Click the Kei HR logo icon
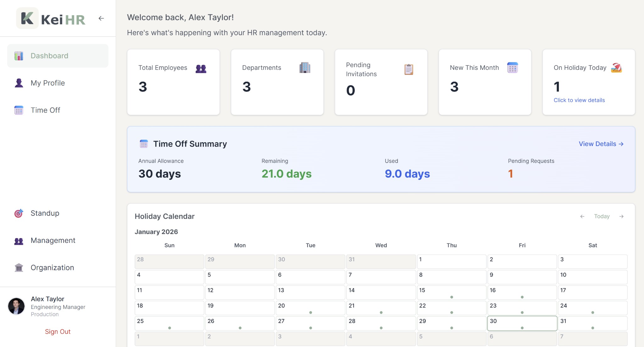 tap(27, 18)
